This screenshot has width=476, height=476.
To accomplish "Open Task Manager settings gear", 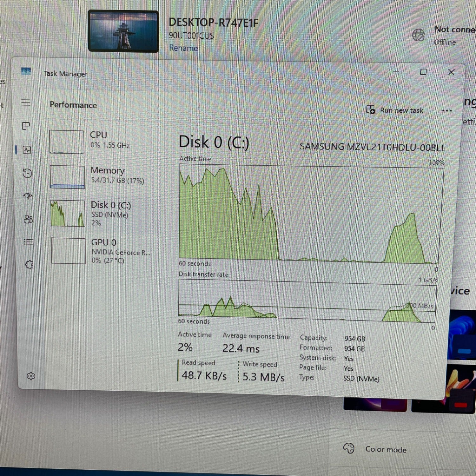I will [31, 376].
